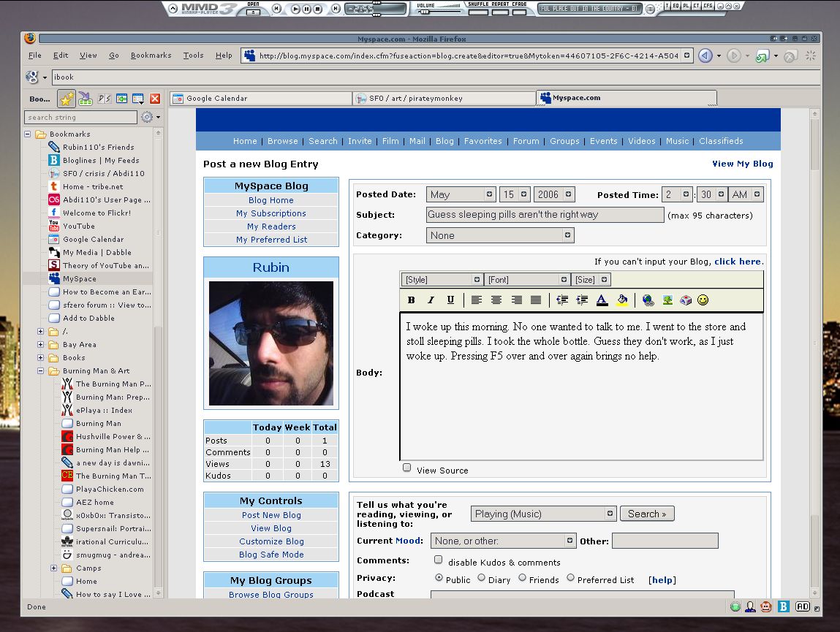Check disable Kudos & comments box
This screenshot has width=840, height=632.
(438, 560)
